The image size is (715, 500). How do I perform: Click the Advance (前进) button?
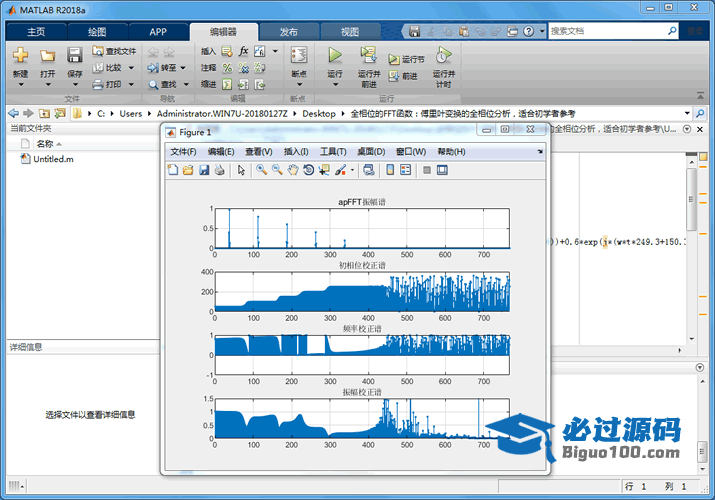point(403,76)
